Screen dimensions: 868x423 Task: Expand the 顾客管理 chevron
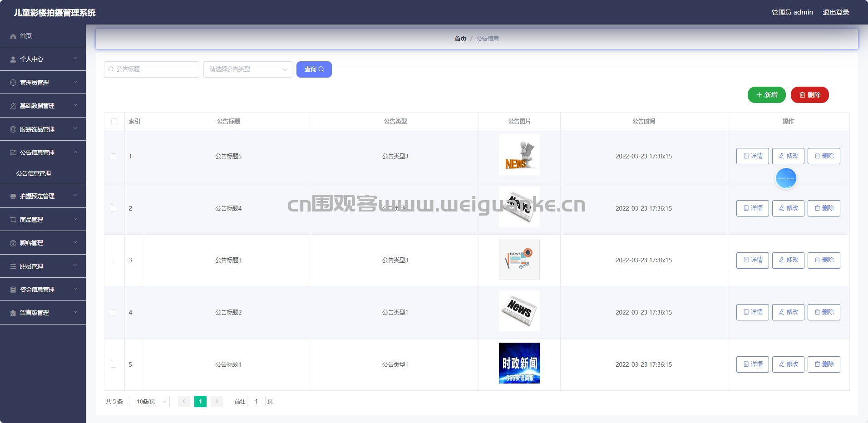pos(75,242)
